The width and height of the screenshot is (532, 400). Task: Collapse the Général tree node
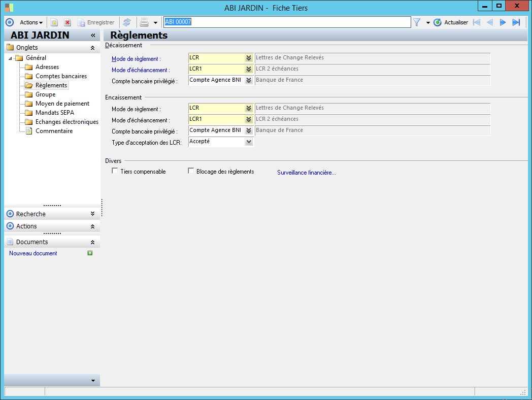[10, 58]
